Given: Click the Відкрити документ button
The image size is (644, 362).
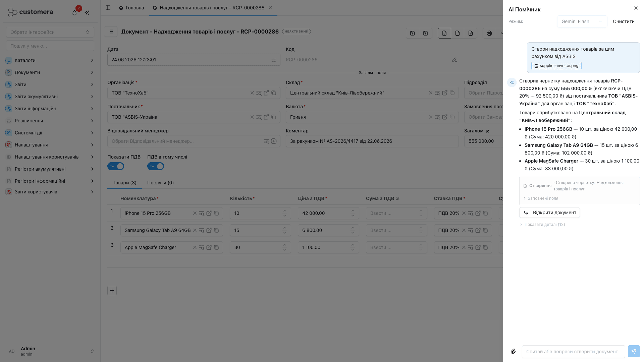Looking at the screenshot, I should coord(549,213).
